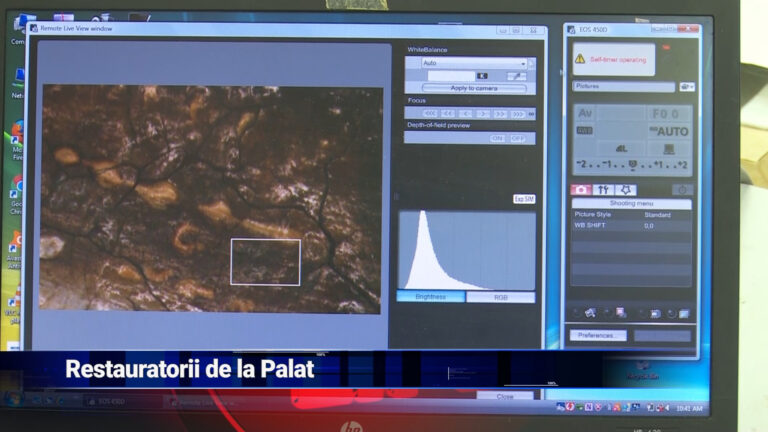Screen dimensions: 768x432
Task: Open the tools setup menu icon
Action: (603, 189)
